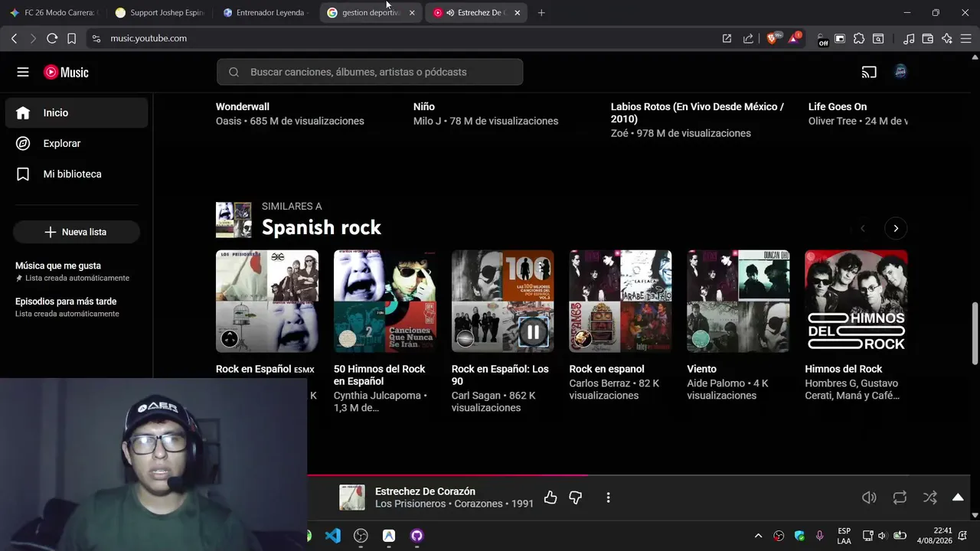Open the 50 Himnos del Rock thumbnail
The height and width of the screenshot is (551, 980).
coord(385,302)
